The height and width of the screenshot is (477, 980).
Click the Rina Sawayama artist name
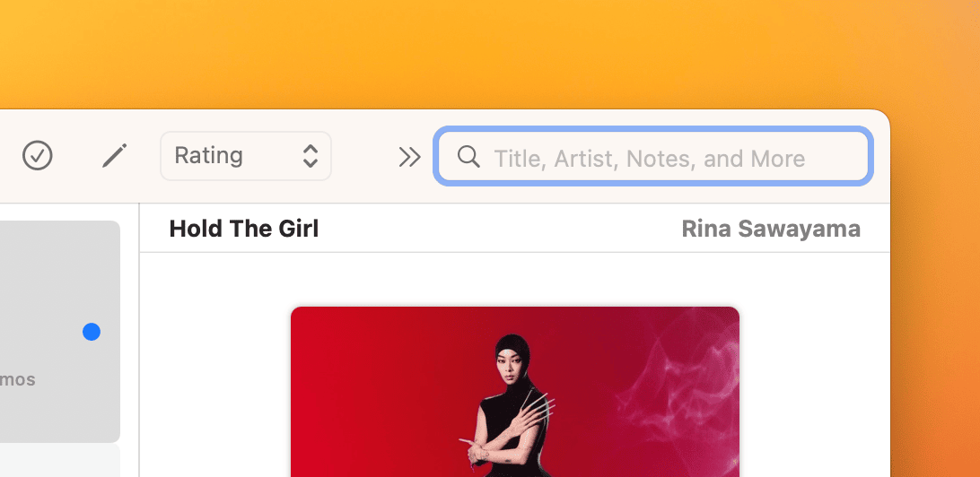click(771, 230)
